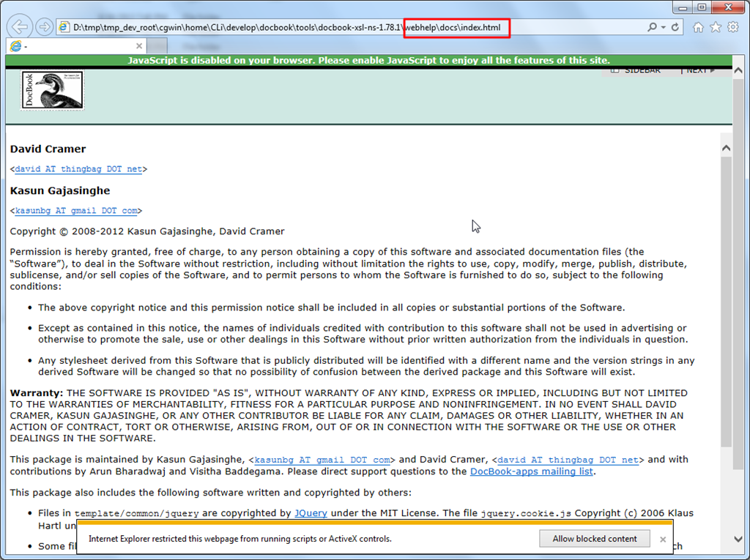Open Favorites with the star icon
750x560 pixels.
pyautogui.click(x=716, y=27)
